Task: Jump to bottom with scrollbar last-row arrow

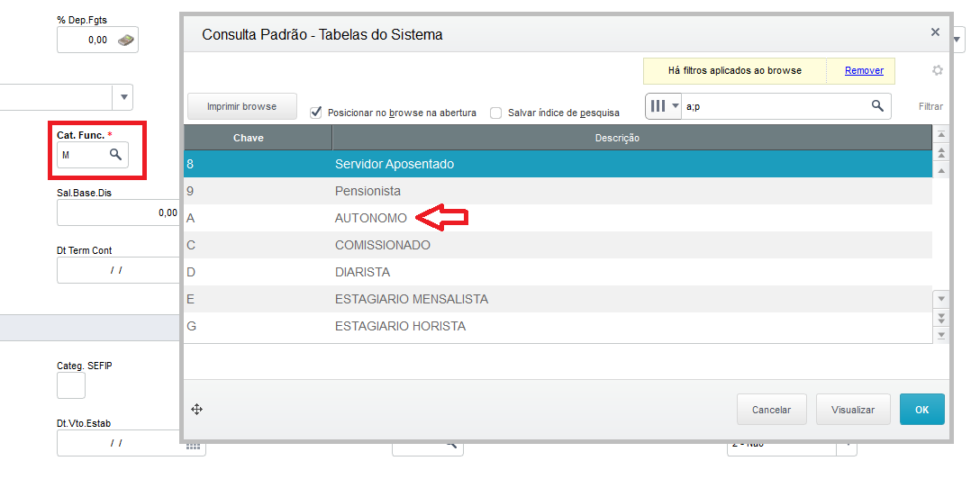Action: click(x=941, y=336)
